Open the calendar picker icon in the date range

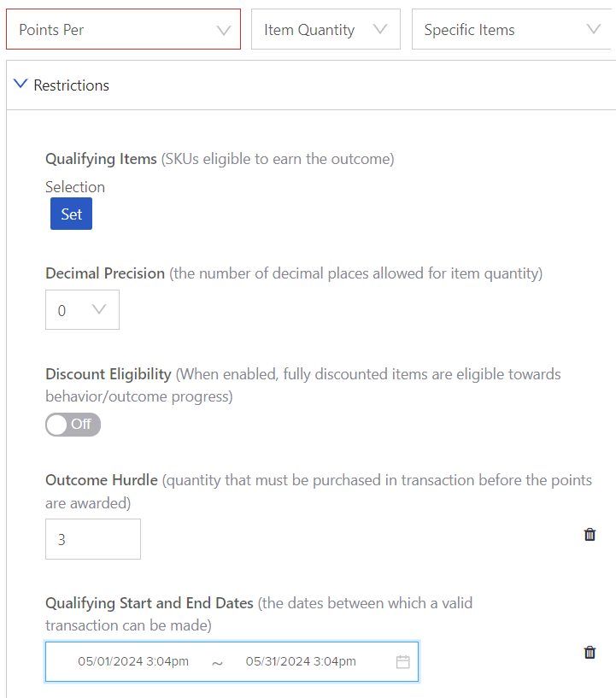pos(402,662)
